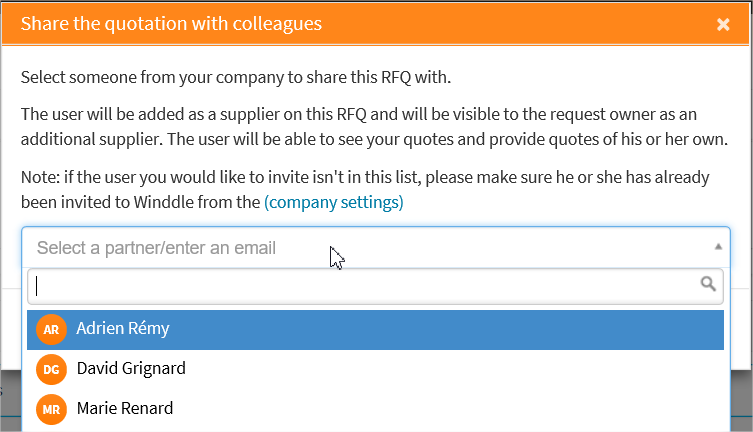Click the 'Select someone from your company' text
The height and width of the screenshot is (432, 753).
[x=236, y=77]
